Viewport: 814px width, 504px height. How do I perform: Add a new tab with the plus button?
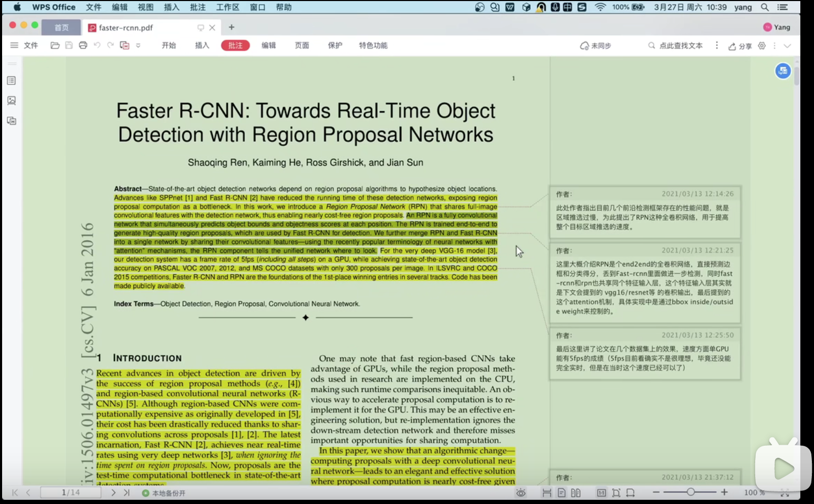(232, 27)
